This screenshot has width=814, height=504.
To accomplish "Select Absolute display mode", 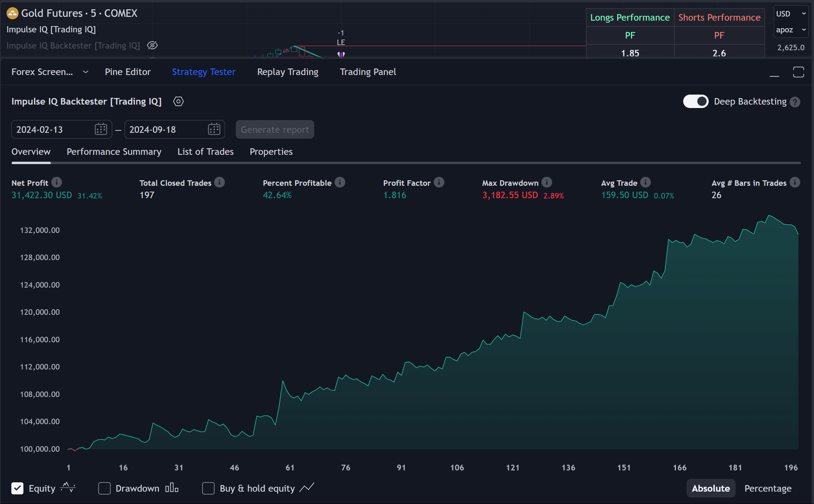I will (x=711, y=488).
